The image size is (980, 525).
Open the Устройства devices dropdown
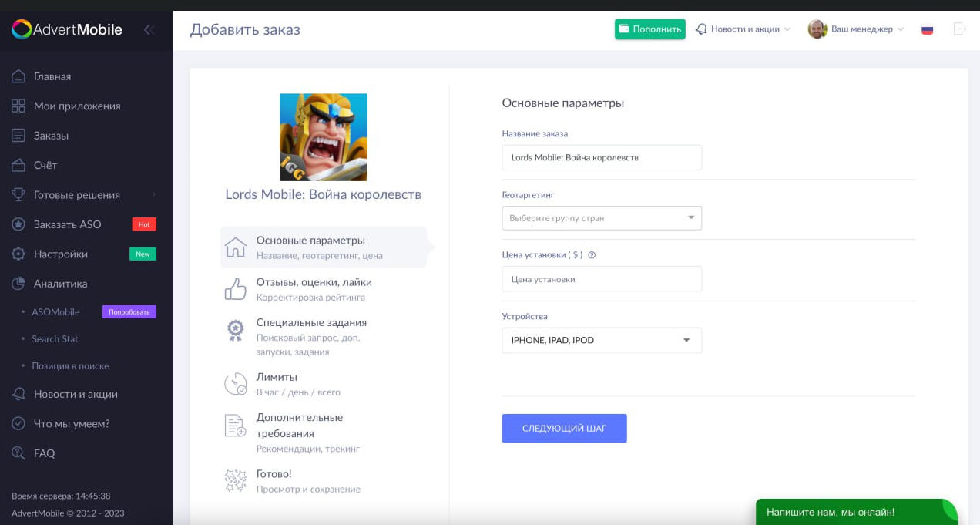point(602,340)
